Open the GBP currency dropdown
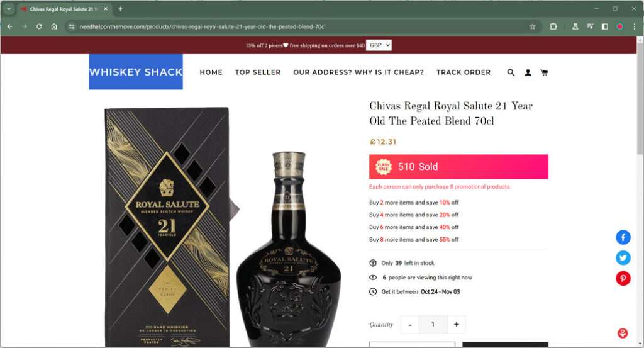The height and width of the screenshot is (348, 644). pyautogui.click(x=379, y=45)
